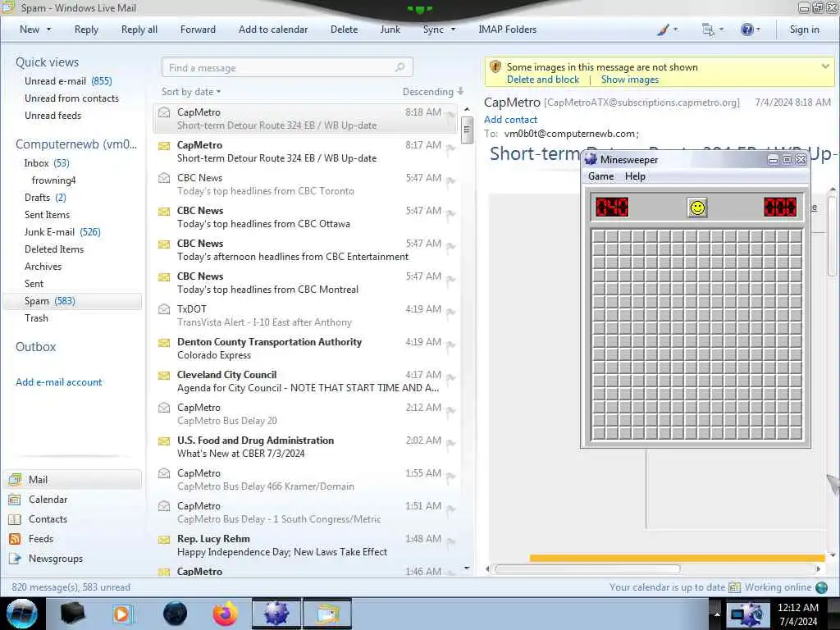Image resolution: width=840 pixels, height=630 pixels.
Task: Click Add e-mail account link
Action: tap(58, 382)
